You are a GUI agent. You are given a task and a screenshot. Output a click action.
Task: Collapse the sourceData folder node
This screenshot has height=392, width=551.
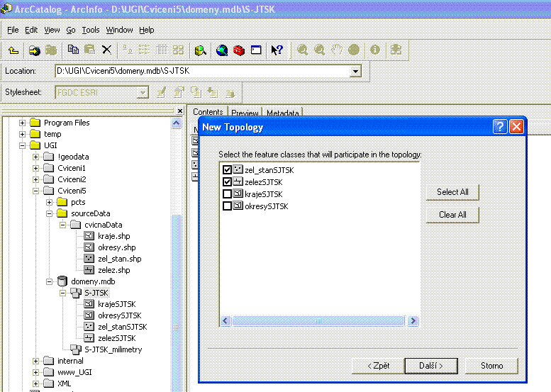coord(49,213)
